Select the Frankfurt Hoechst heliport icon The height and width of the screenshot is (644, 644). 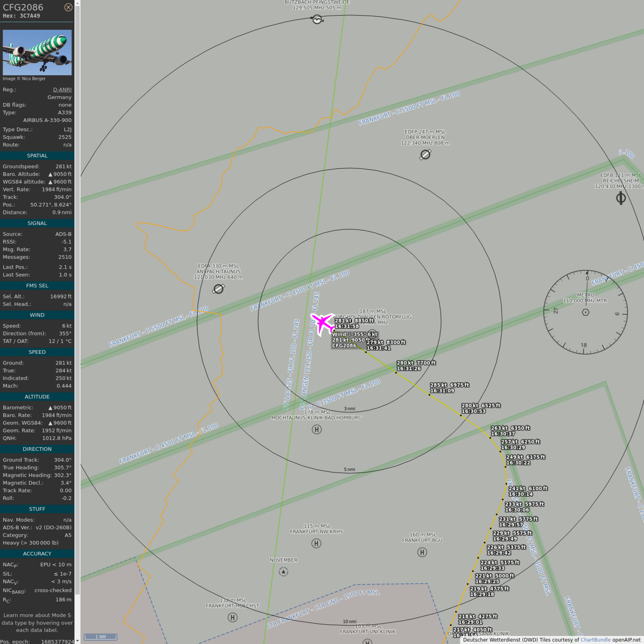click(233, 618)
